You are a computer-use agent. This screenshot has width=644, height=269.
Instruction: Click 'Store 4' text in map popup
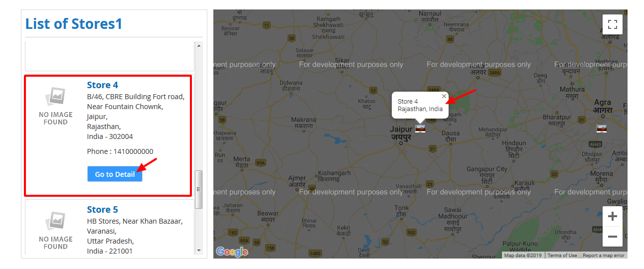[x=408, y=102]
